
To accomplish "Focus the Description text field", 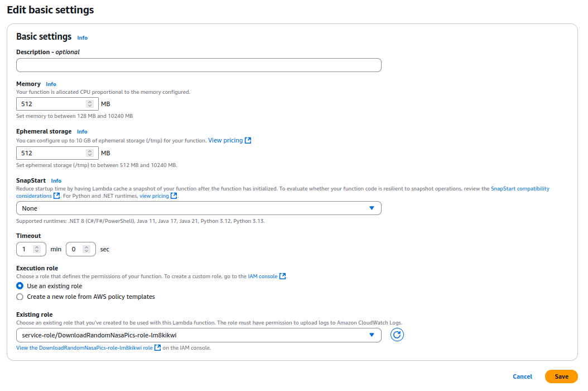I will click(199, 65).
